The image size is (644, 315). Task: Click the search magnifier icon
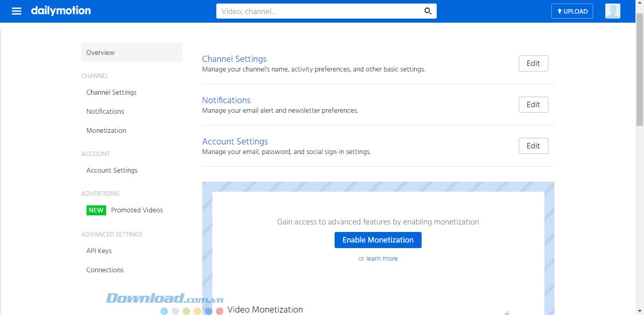pos(428,11)
